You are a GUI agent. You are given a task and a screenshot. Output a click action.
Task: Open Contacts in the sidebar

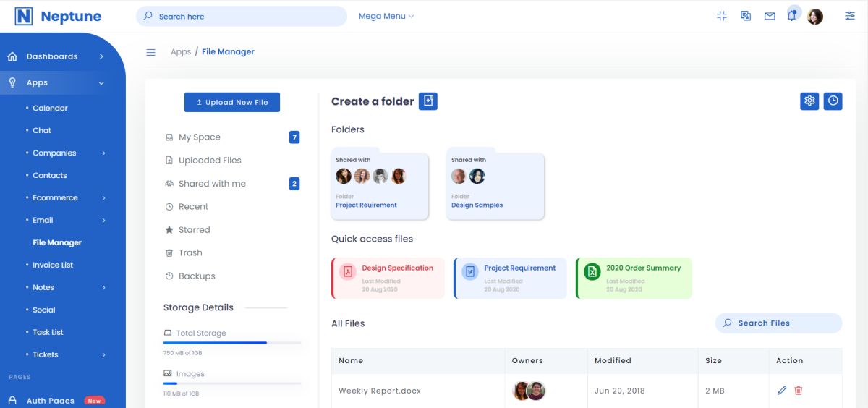click(50, 175)
